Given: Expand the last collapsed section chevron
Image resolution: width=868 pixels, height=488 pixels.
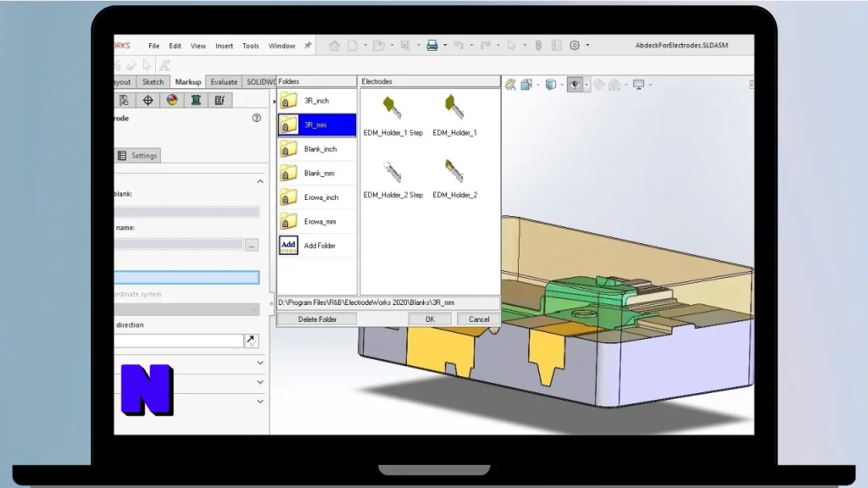Looking at the screenshot, I should pos(260,402).
